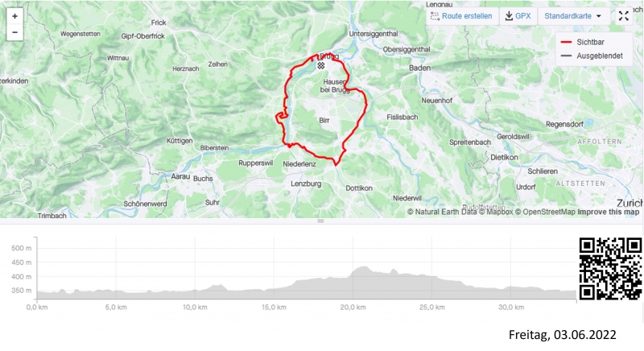This screenshot has height=351, width=644.
Task: Download the GPX file
Action: point(518,16)
